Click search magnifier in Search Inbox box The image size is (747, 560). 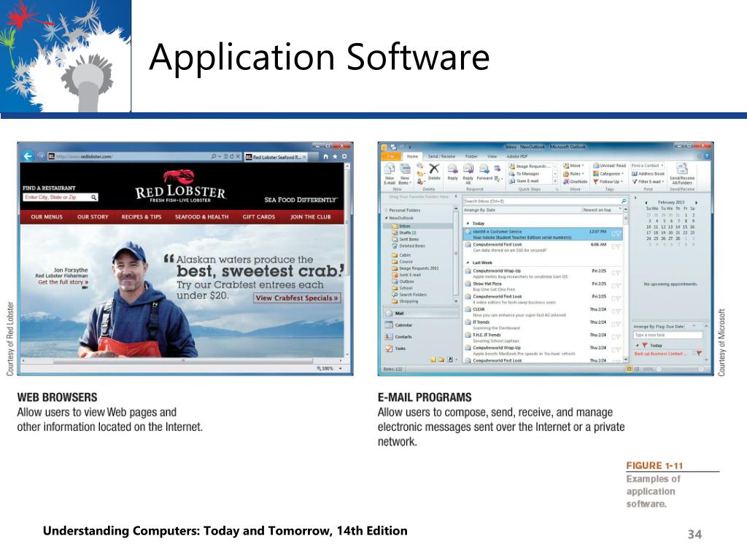pyautogui.click(x=624, y=201)
